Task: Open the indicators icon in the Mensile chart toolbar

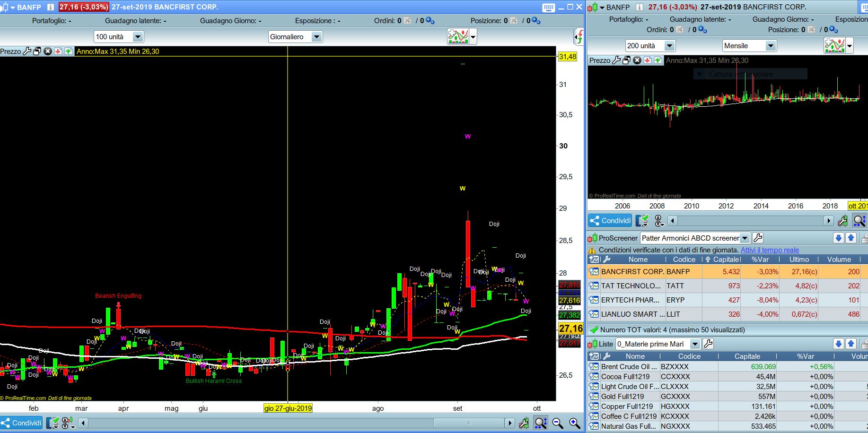Action: coord(834,46)
